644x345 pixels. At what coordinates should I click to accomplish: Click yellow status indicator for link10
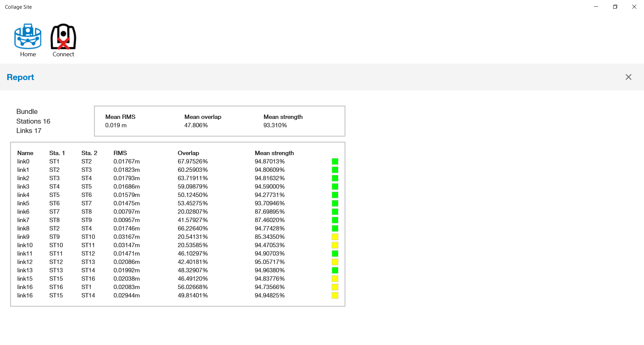pos(335,245)
